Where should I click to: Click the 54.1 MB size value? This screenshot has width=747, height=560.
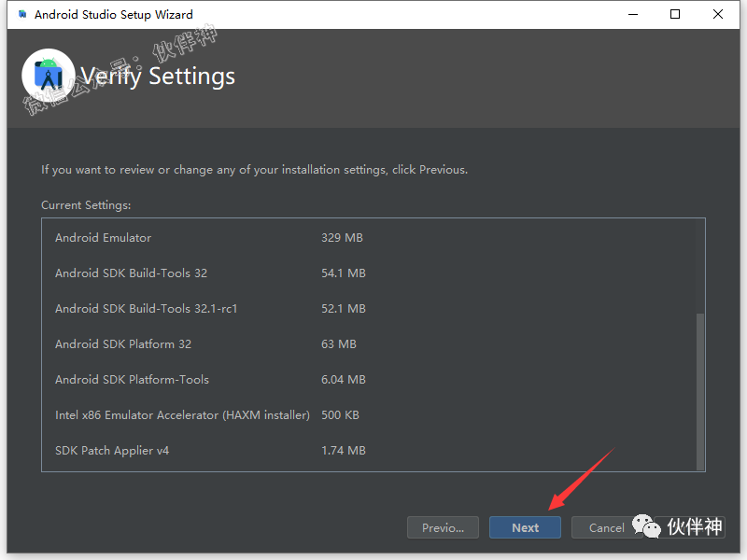coord(344,273)
